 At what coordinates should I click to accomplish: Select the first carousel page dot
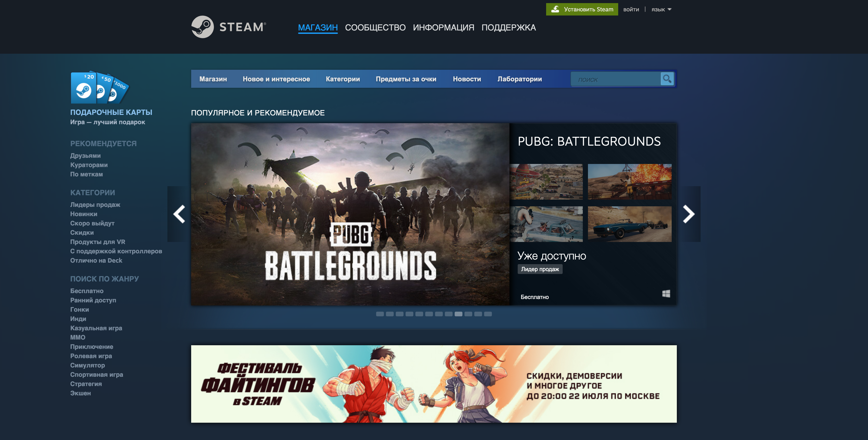380,314
